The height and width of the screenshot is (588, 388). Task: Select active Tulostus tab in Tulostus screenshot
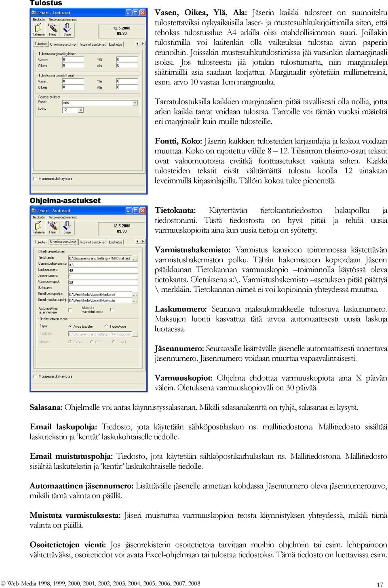[x=41, y=44]
